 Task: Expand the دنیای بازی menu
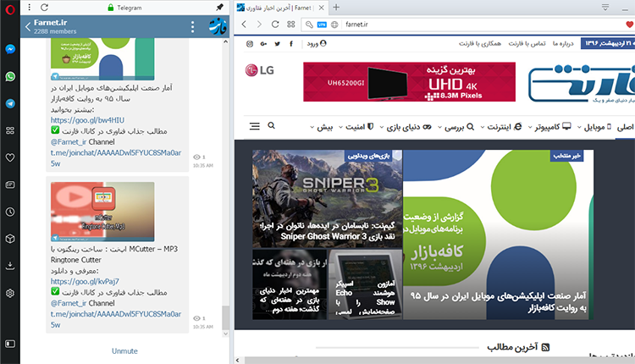click(x=406, y=127)
